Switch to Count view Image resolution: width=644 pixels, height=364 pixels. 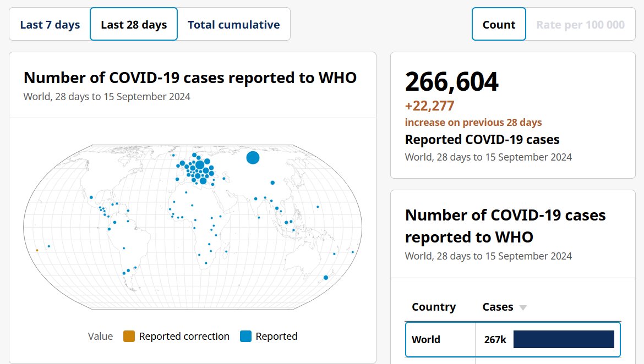tap(499, 24)
